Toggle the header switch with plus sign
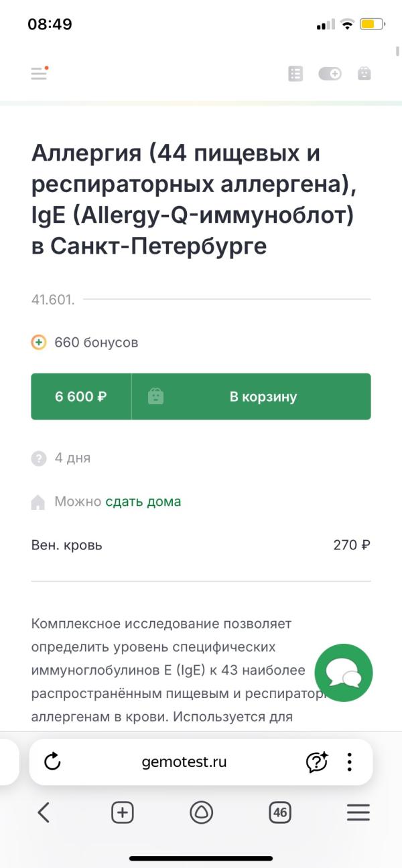402x868 pixels. [330, 74]
